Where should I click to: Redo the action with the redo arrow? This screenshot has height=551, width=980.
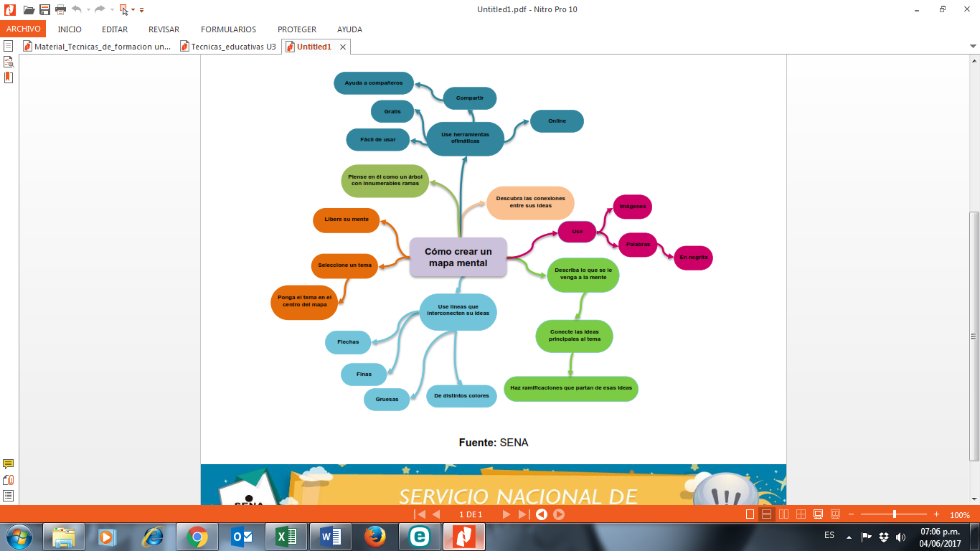pyautogui.click(x=100, y=9)
